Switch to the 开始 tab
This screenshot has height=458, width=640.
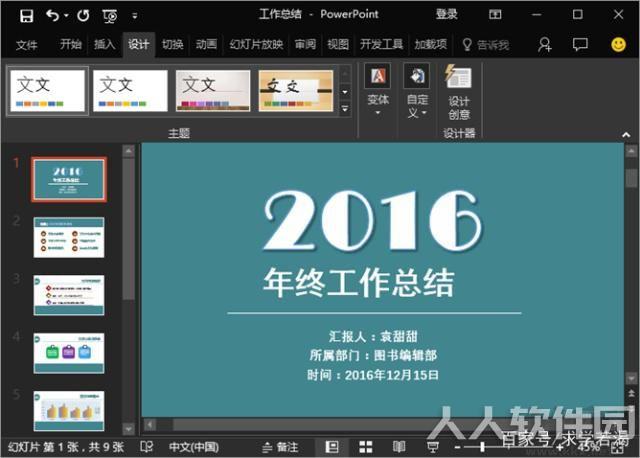(71, 44)
